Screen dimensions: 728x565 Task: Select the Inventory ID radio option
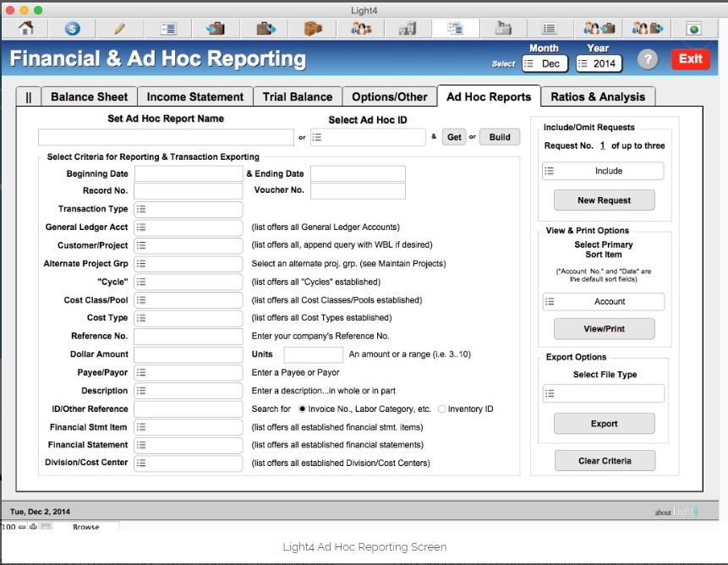(x=441, y=409)
